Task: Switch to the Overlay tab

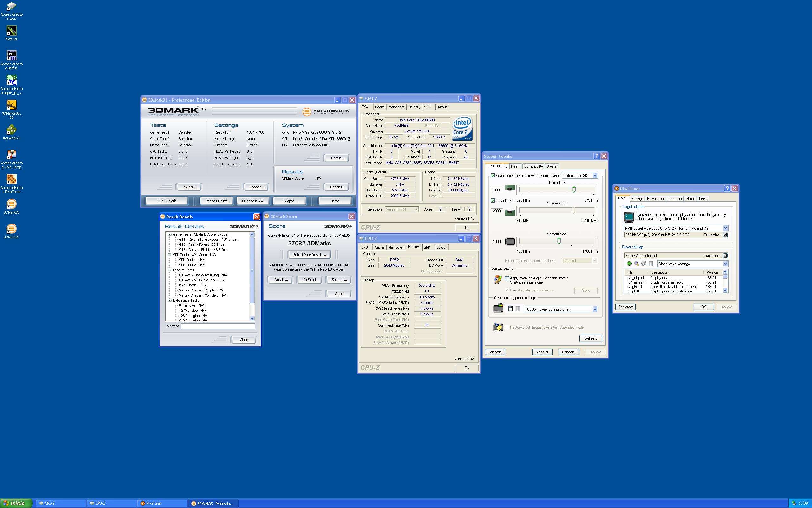Action: point(552,166)
